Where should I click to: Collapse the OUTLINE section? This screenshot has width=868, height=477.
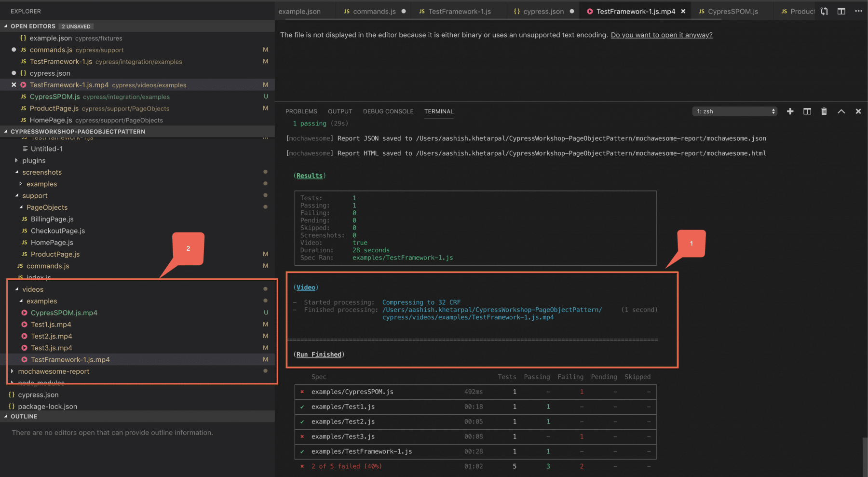[x=6, y=416]
